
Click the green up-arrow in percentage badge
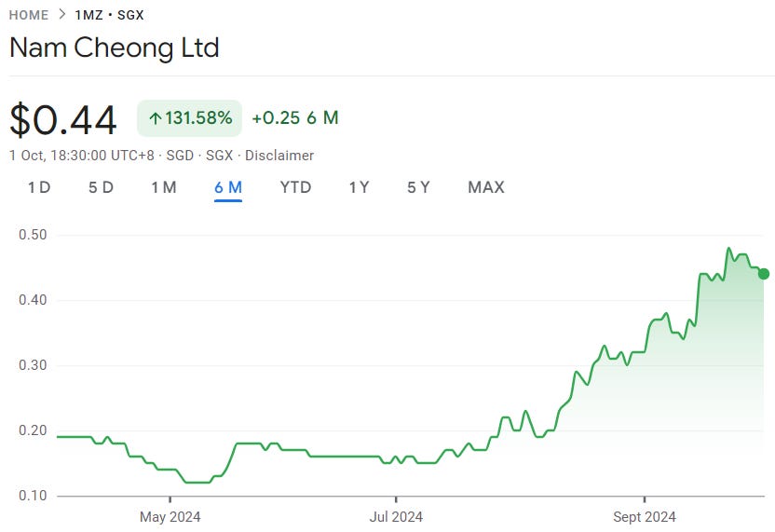156,118
